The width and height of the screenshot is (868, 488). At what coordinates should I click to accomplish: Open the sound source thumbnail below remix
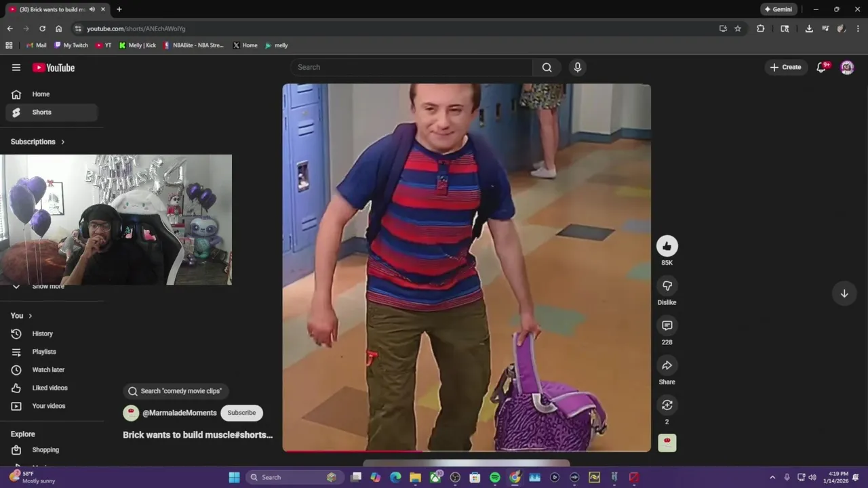(667, 443)
